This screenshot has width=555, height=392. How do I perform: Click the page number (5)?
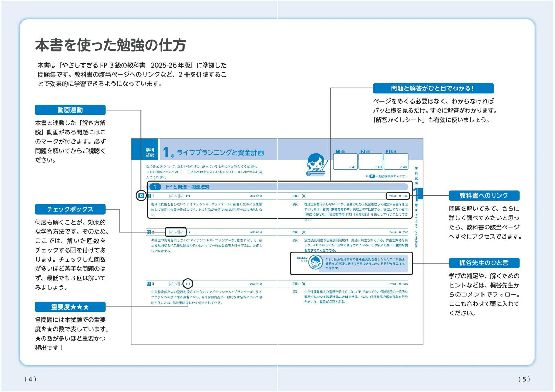click(x=524, y=379)
